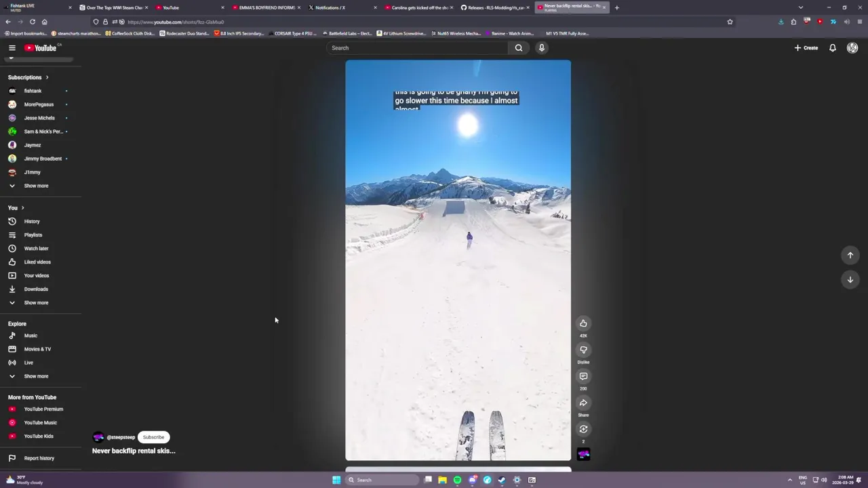868x488 pixels.
Task: Open Spotify from the taskbar
Action: point(457,480)
